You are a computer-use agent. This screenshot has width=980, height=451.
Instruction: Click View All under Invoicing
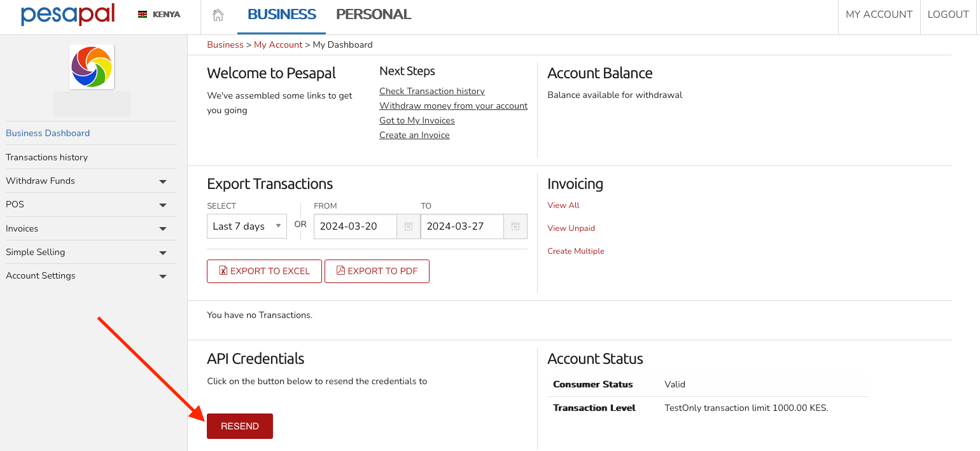pos(563,205)
